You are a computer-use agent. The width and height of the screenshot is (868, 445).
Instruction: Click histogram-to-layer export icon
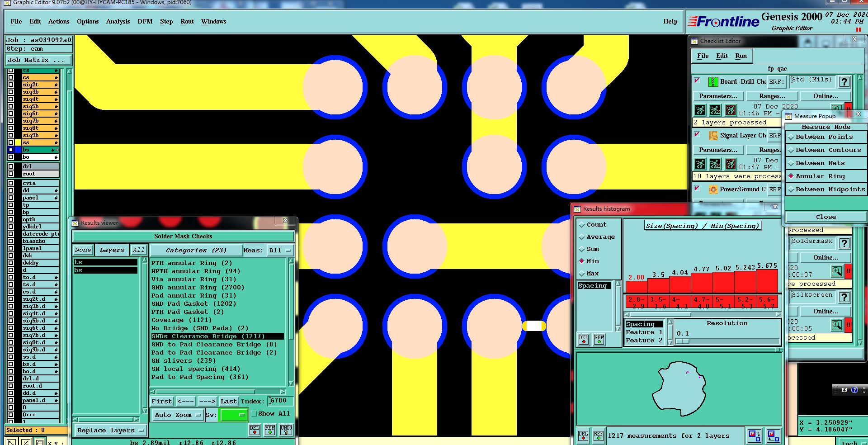tap(755, 436)
